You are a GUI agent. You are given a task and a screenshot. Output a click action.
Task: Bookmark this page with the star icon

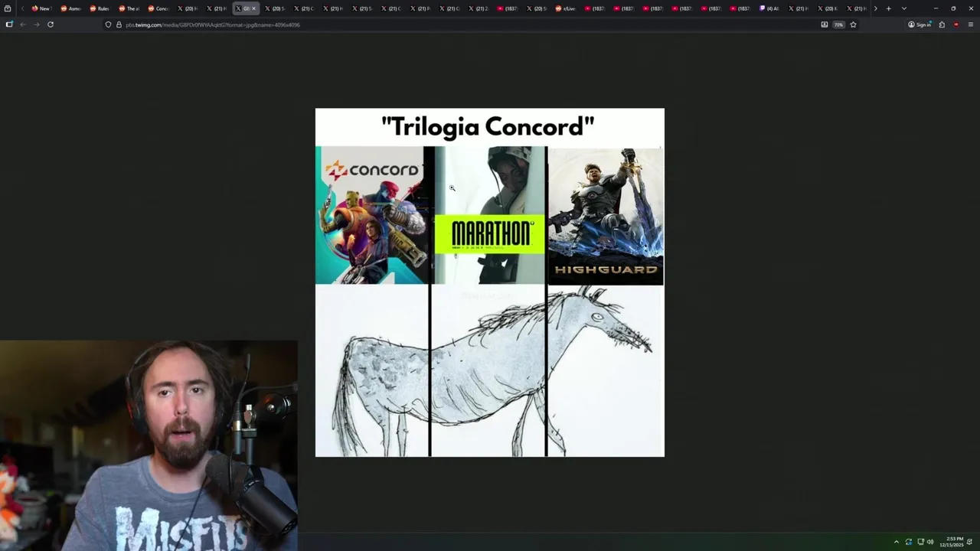pos(853,24)
